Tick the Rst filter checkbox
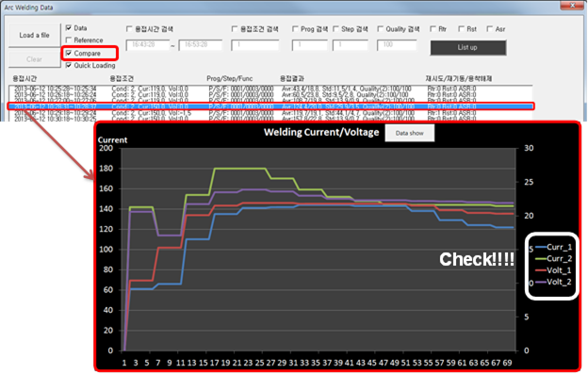The height and width of the screenshot is (374, 588). 461,29
